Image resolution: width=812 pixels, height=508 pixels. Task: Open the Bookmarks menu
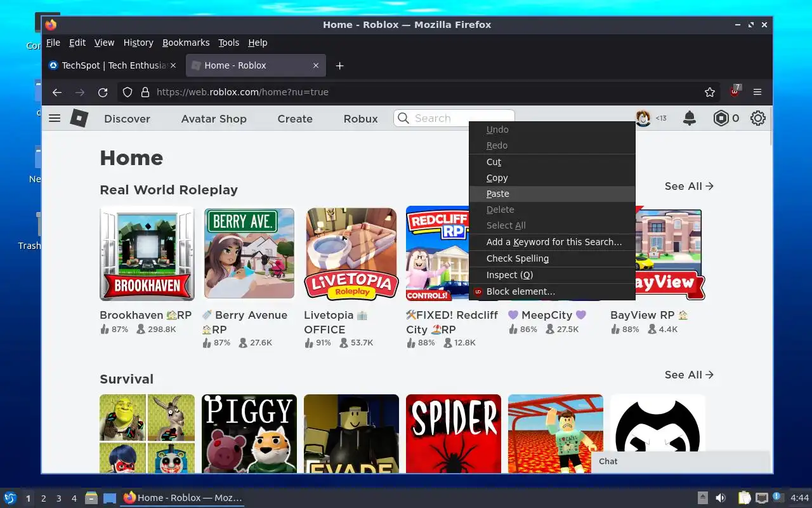pyautogui.click(x=186, y=43)
